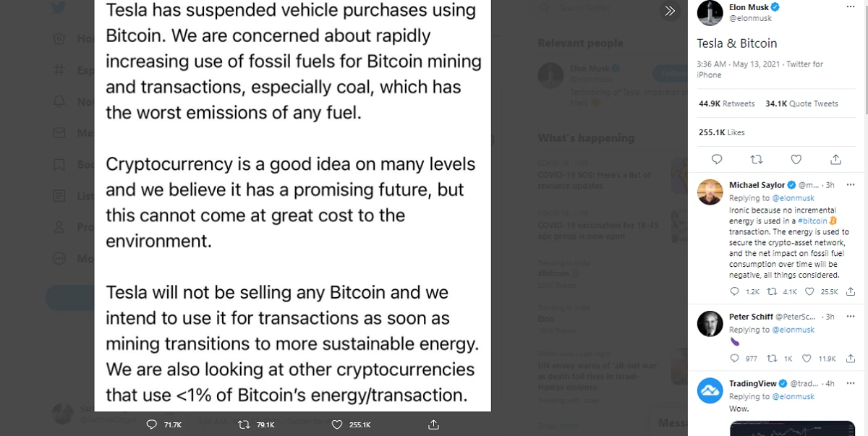Like the tweet showing 255.1K below image

point(337,424)
